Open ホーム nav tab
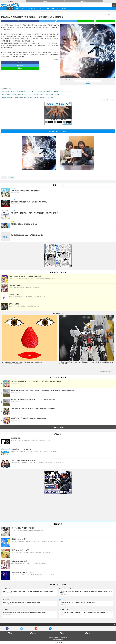The height and width of the screenshot is (644, 116). tap(3, 9)
